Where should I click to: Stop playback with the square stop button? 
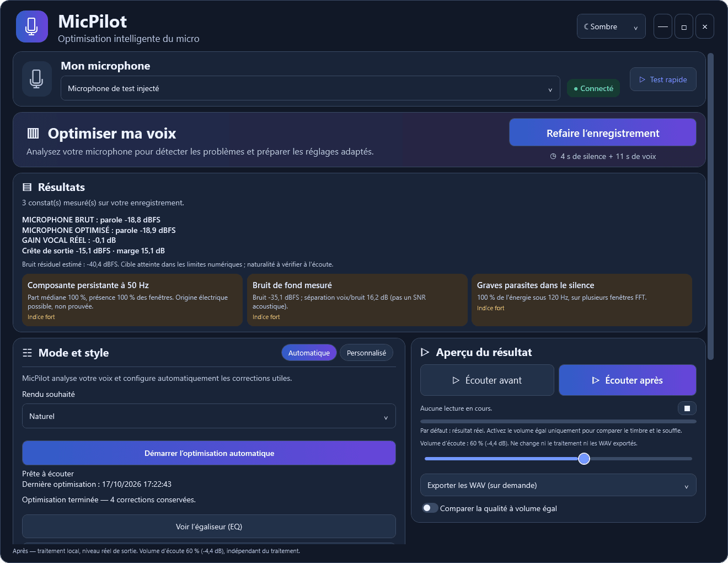[x=687, y=408]
